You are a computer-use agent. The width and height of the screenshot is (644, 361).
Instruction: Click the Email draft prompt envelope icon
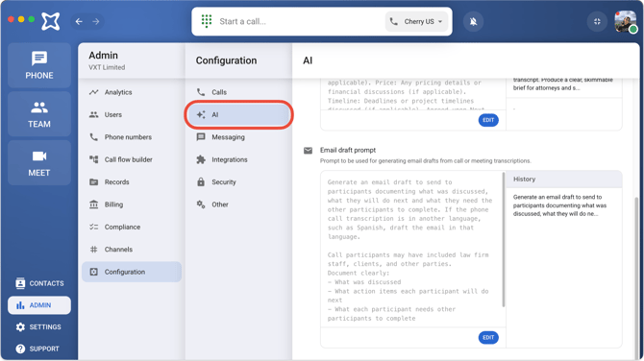[x=308, y=151]
